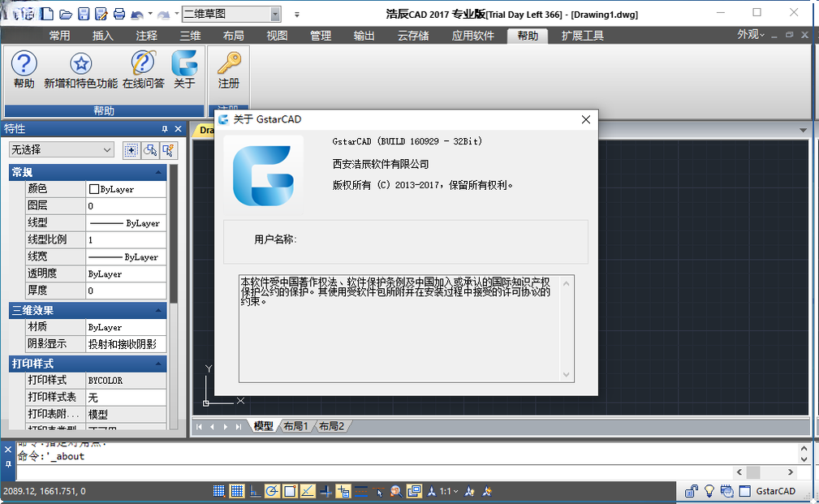Open the 1:1 annotation scale dropdown
Image resolution: width=819 pixels, height=504 pixels.
(449, 491)
